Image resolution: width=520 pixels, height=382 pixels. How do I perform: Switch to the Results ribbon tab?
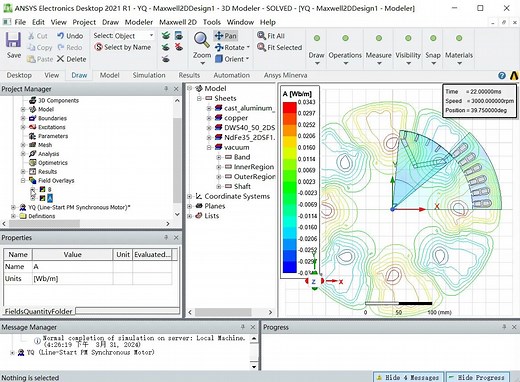(x=189, y=75)
